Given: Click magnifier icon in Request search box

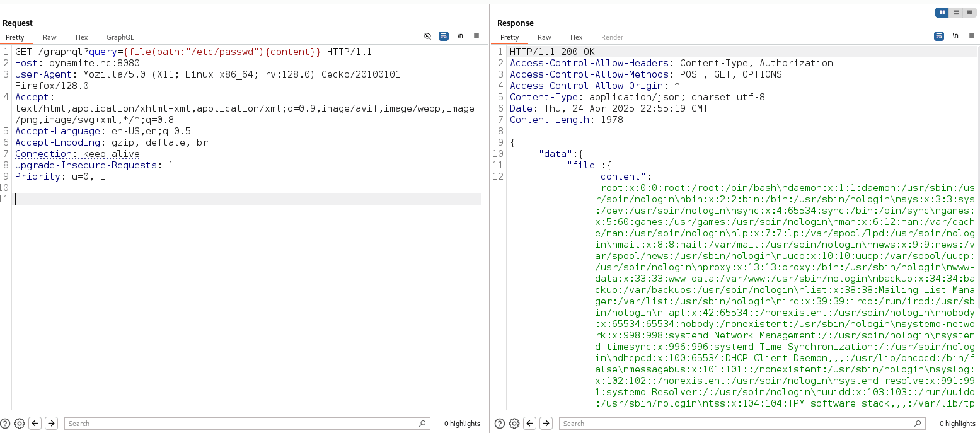Looking at the screenshot, I should pos(422,424).
